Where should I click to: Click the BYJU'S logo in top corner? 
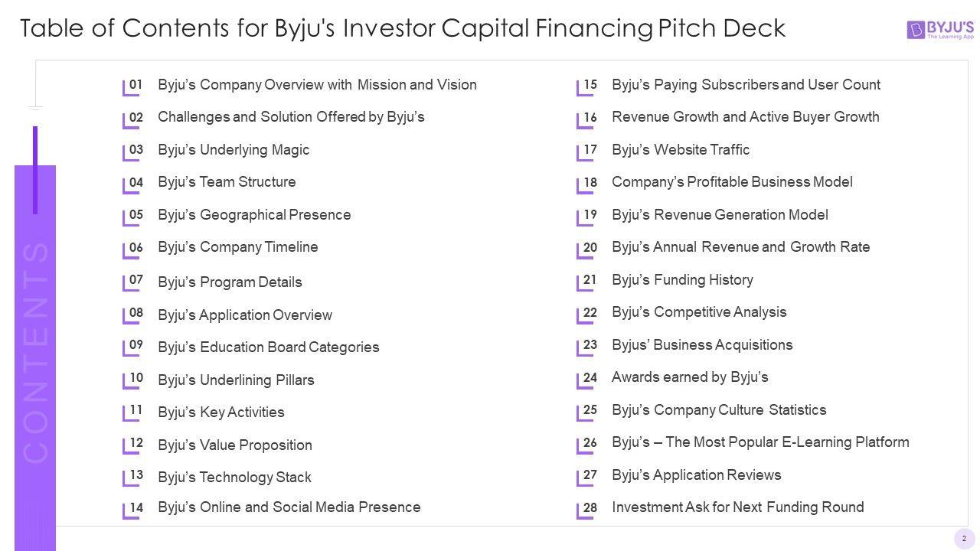coord(940,30)
